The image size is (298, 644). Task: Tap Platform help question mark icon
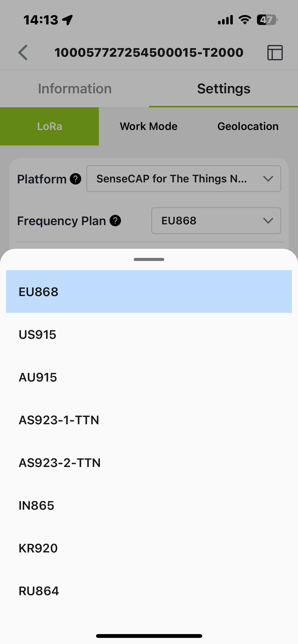click(x=76, y=179)
